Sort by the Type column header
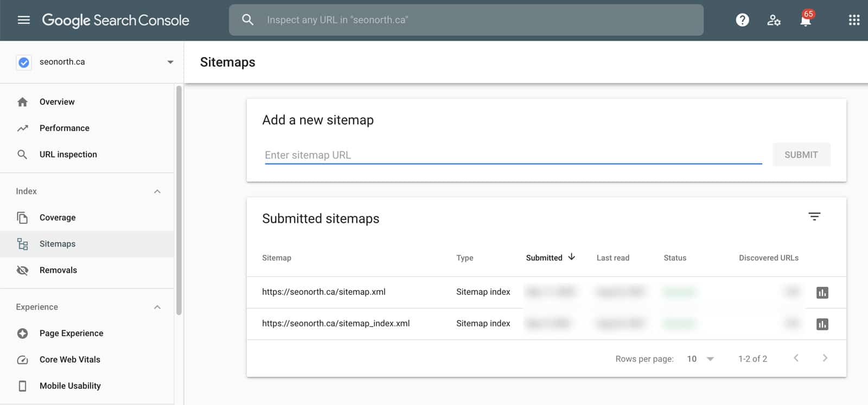Viewport: 868px width, 405px height. [465, 258]
